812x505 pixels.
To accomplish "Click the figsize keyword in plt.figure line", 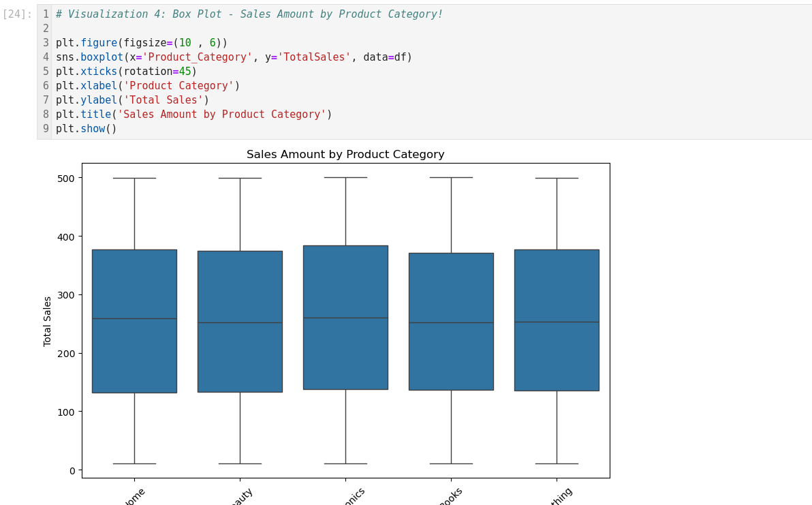I will 144,43.
